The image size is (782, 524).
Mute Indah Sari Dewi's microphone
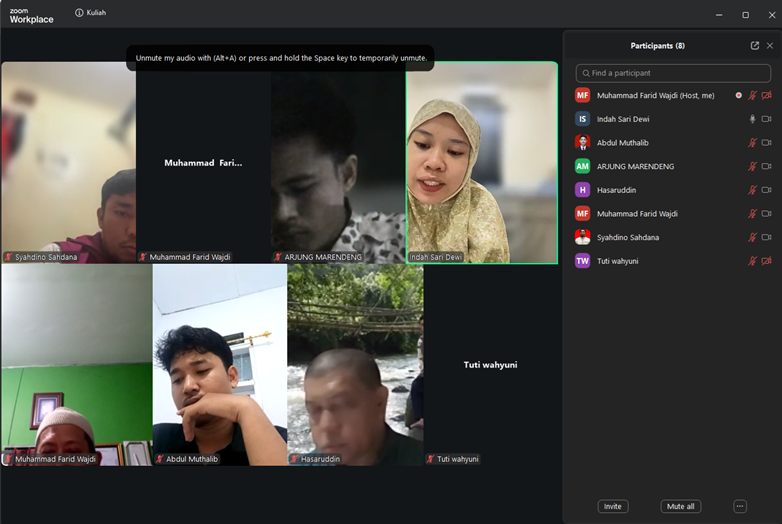click(752, 119)
